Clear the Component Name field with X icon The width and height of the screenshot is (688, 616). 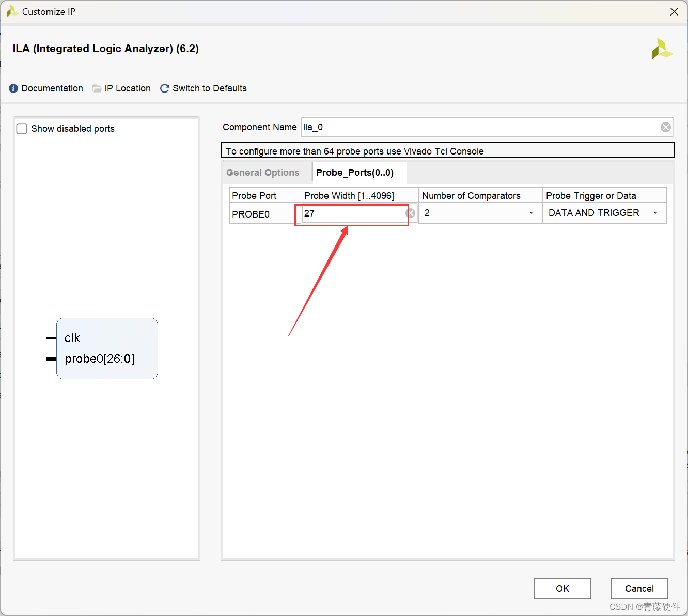(666, 127)
